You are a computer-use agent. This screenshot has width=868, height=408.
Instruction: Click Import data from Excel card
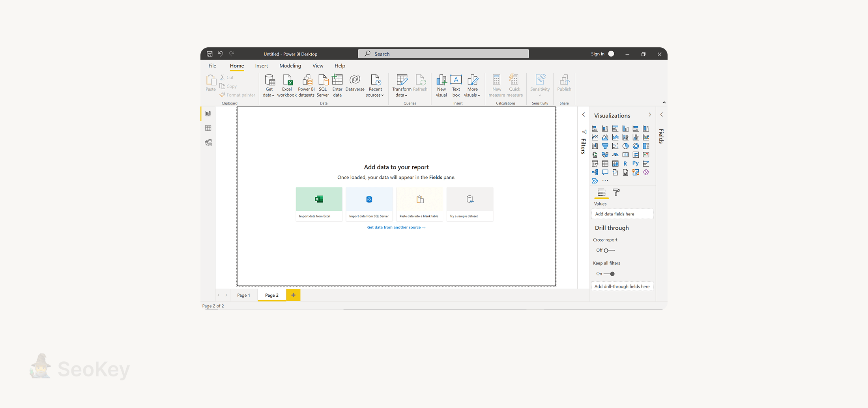click(319, 204)
